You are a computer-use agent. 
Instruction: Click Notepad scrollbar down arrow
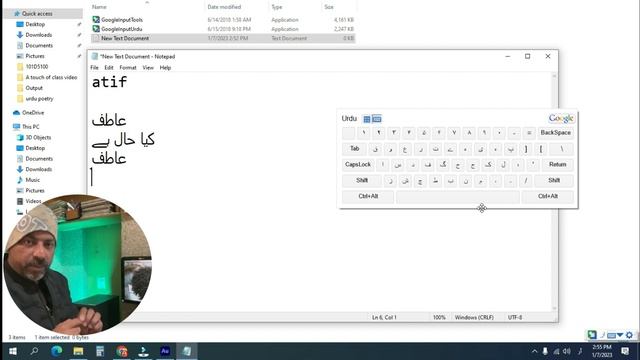[554, 309]
